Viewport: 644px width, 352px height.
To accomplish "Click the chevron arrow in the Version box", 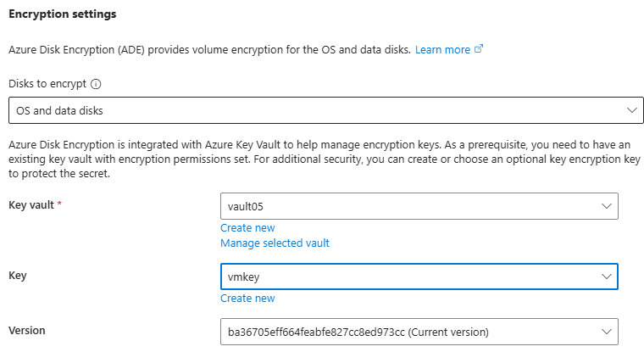I will [606, 331].
